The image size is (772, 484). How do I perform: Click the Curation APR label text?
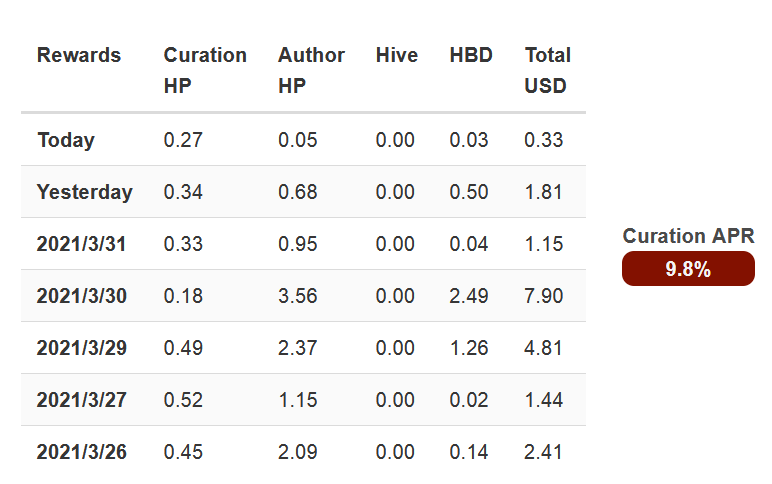[688, 236]
